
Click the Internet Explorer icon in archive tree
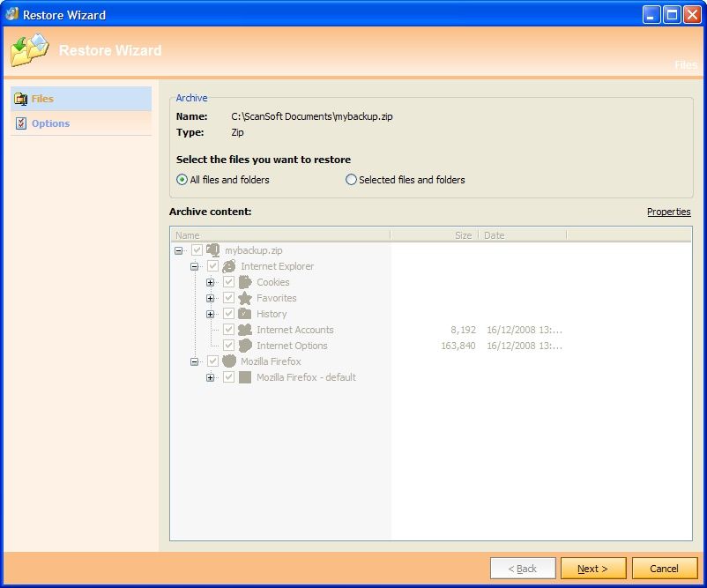(228, 266)
